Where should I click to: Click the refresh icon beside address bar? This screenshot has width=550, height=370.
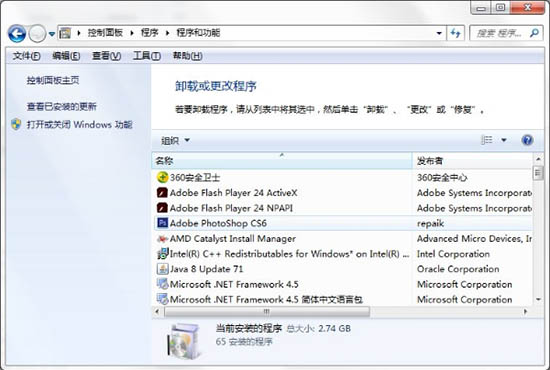[456, 33]
